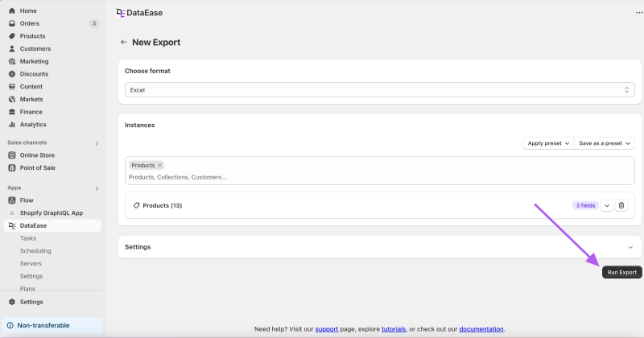Click the Analytics label in sidebar
This screenshot has height=338, width=644.
pos(33,125)
